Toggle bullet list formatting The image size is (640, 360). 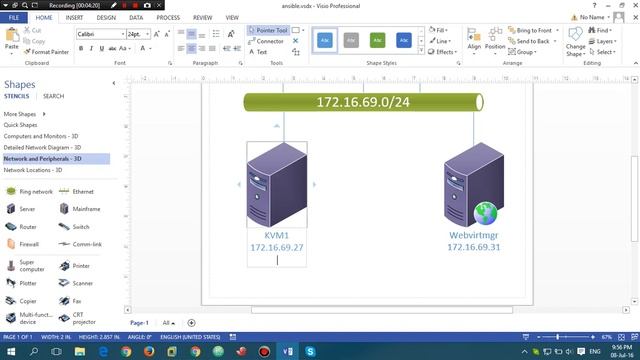coord(216,34)
